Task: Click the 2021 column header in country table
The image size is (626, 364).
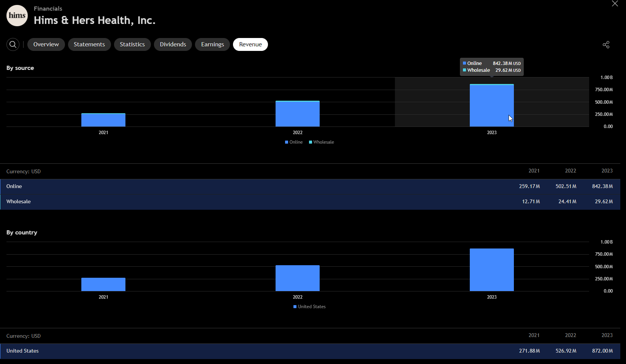Action: tap(534, 336)
